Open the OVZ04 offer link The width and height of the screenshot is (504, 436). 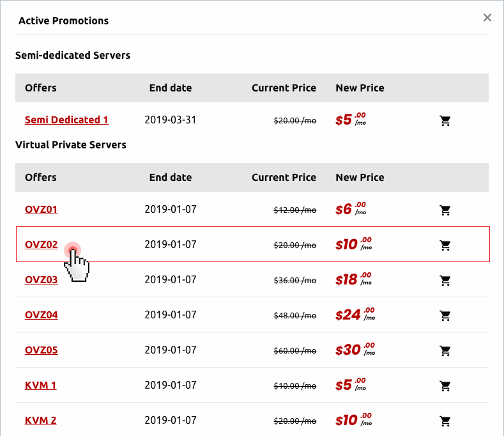click(x=41, y=315)
